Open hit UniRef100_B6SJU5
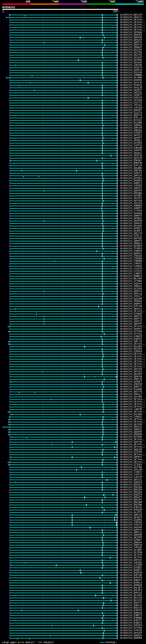This screenshot has width=146, height=644. (131, 15)
